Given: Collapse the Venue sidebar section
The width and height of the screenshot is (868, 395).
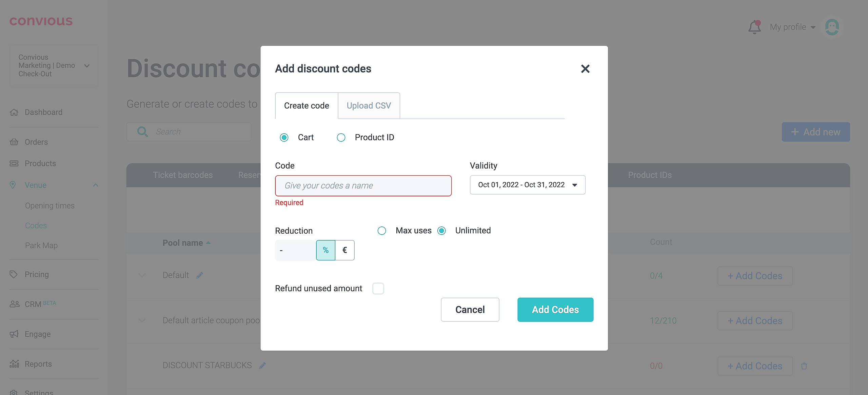Looking at the screenshot, I should tap(95, 185).
